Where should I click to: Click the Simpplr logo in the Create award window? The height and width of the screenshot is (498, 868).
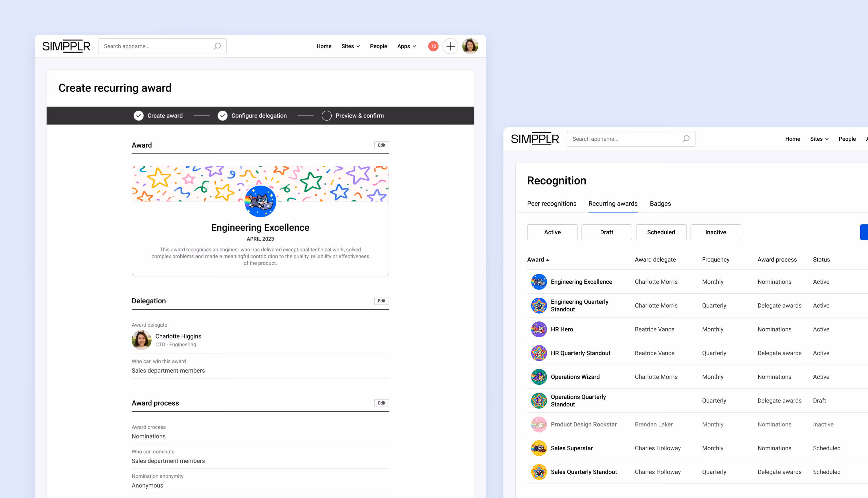tap(66, 46)
